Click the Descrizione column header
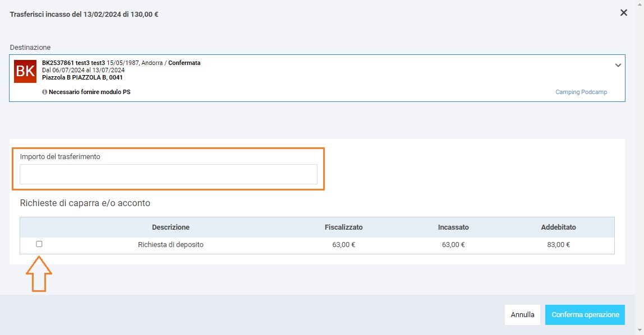The width and height of the screenshot is (644, 335). pyautogui.click(x=171, y=227)
